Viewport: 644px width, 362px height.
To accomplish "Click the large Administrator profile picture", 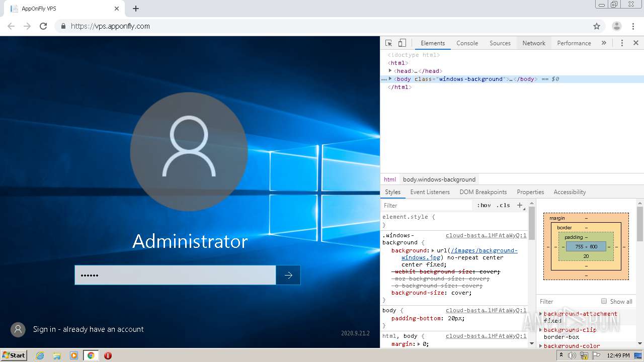I will 189,151.
